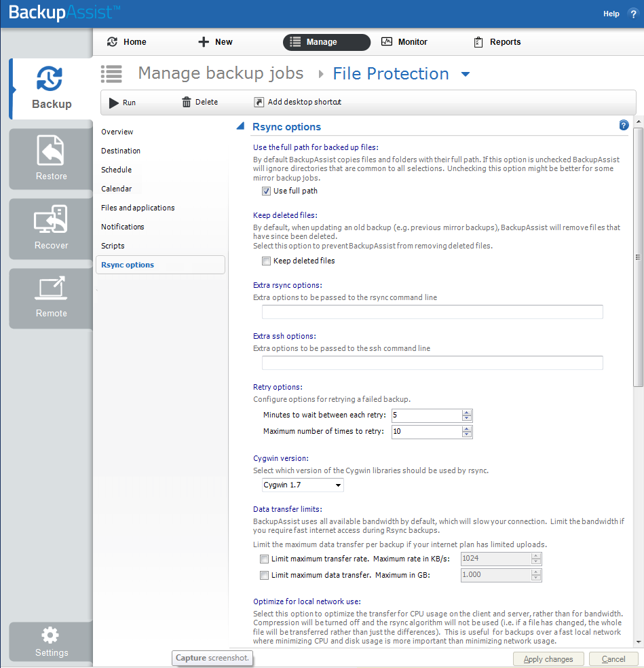The height and width of the screenshot is (668, 644).
Task: Increase minutes to wait between retries
Action: coord(467,412)
